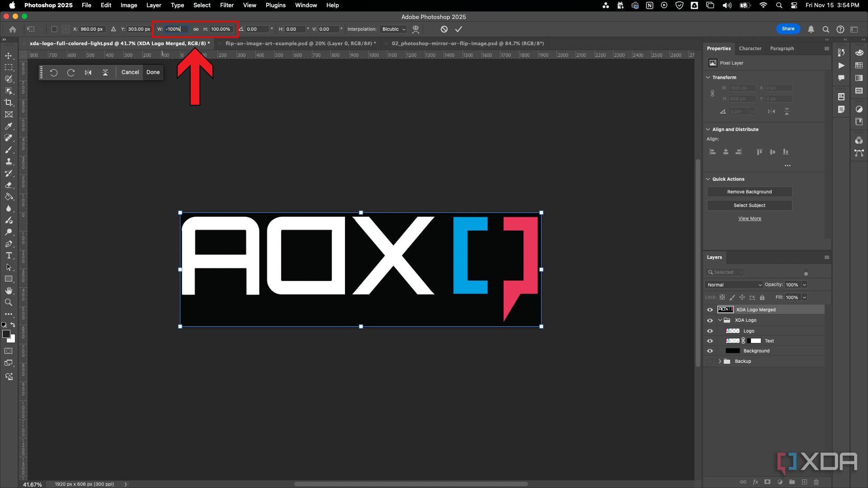Click the blue Share button
Viewport: 868px width, 488px height.
click(x=788, y=29)
